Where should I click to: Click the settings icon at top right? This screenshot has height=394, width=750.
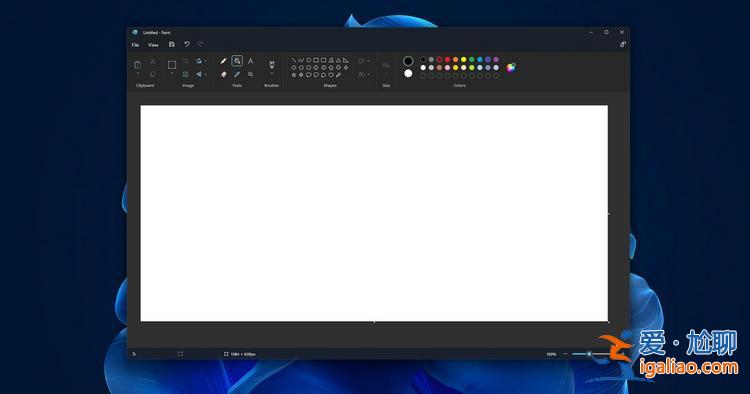coord(623,44)
